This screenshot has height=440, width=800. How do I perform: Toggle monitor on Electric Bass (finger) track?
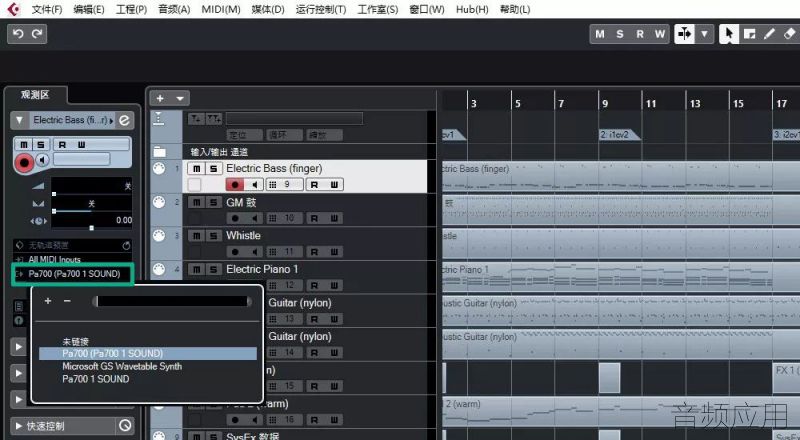coord(254,184)
